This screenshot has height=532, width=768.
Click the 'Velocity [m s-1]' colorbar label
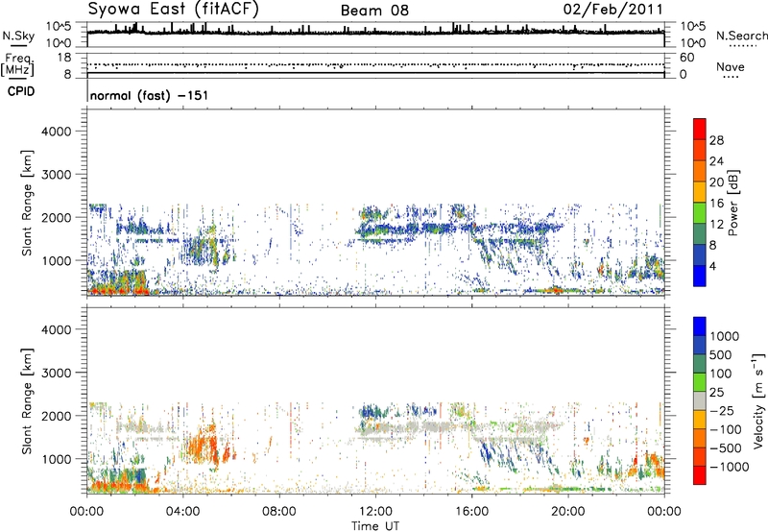[x=758, y=401]
